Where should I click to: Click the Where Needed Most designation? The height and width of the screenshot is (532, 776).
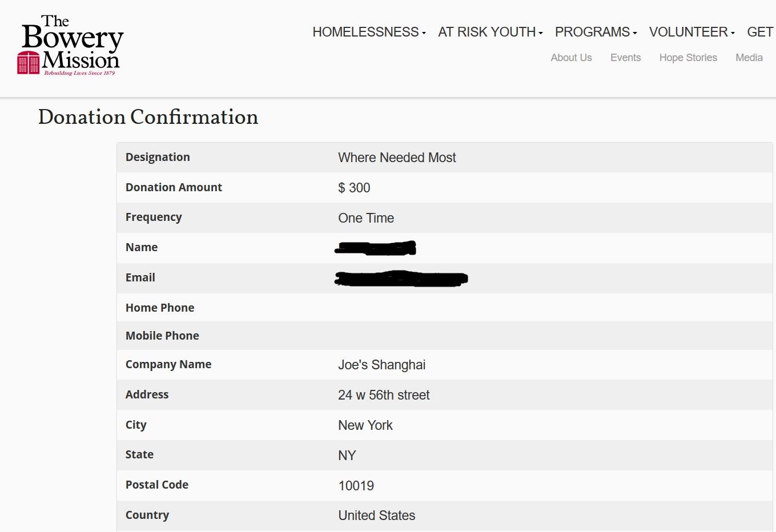click(x=397, y=158)
